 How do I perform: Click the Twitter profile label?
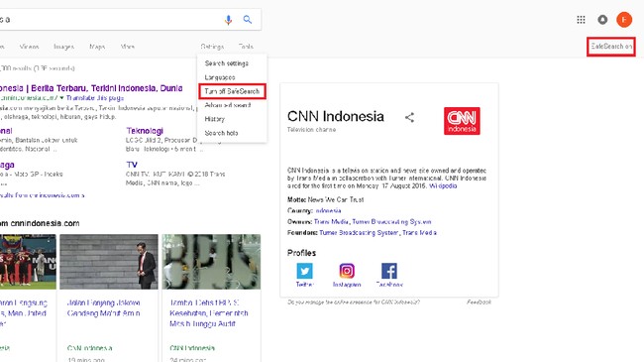305,285
